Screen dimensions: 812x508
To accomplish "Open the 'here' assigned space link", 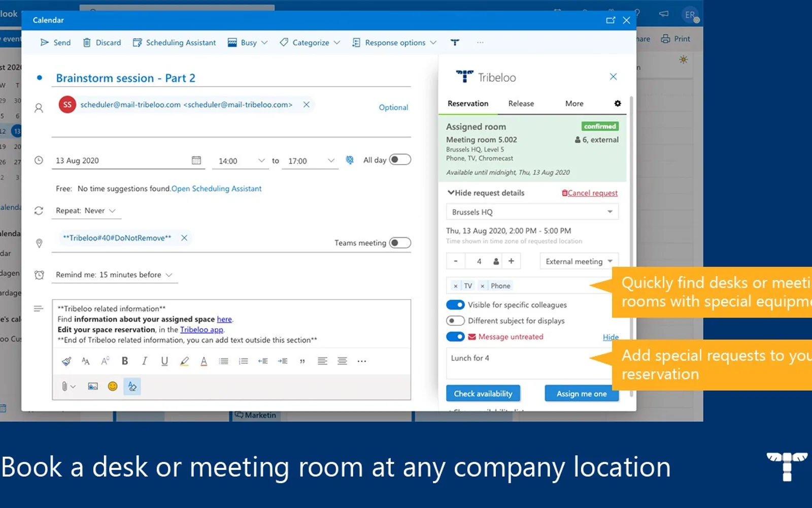I will point(224,319).
